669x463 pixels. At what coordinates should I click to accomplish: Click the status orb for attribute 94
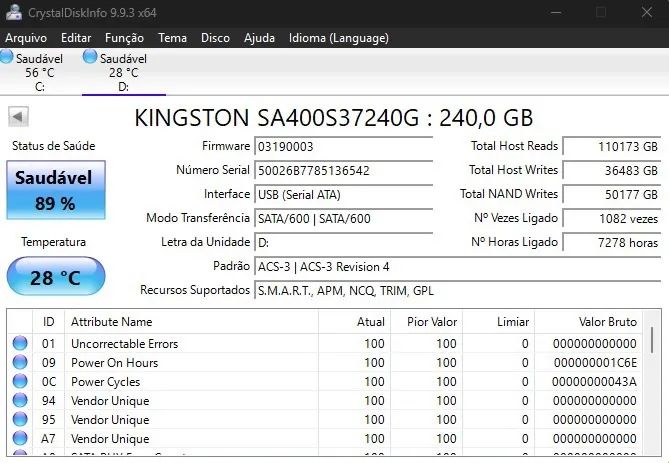[20, 400]
